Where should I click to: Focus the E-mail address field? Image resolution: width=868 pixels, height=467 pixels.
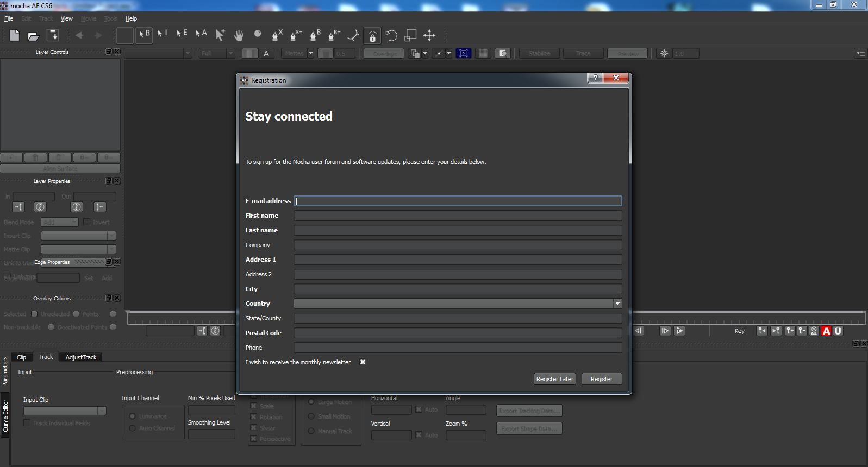click(x=458, y=201)
